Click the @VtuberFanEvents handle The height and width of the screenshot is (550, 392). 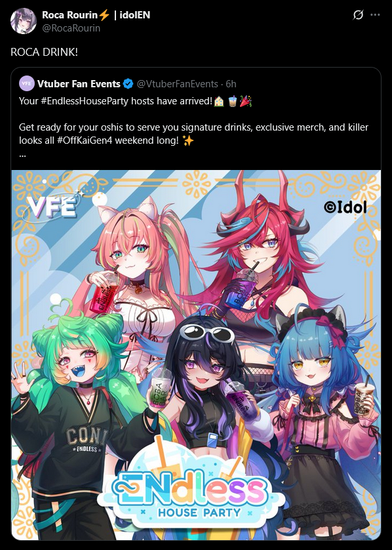177,84
